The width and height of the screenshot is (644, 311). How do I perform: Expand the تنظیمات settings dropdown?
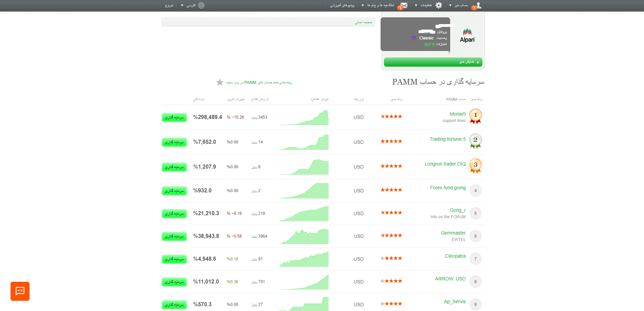coord(423,5)
